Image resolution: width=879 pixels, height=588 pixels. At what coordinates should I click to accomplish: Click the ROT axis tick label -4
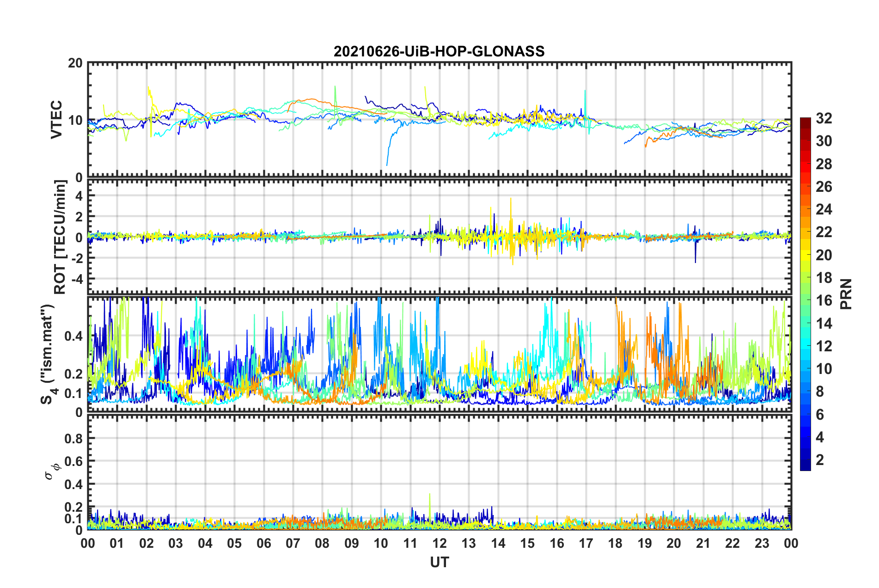(x=77, y=279)
